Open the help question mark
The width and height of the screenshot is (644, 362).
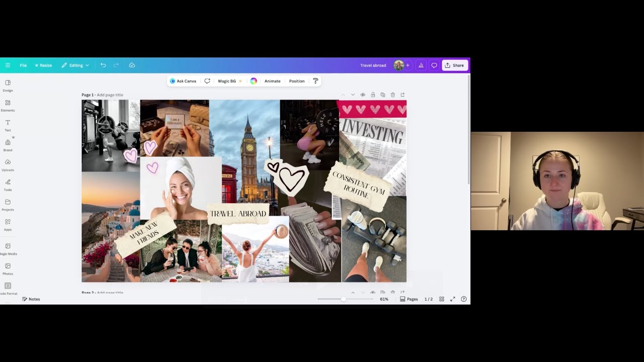pos(464,299)
